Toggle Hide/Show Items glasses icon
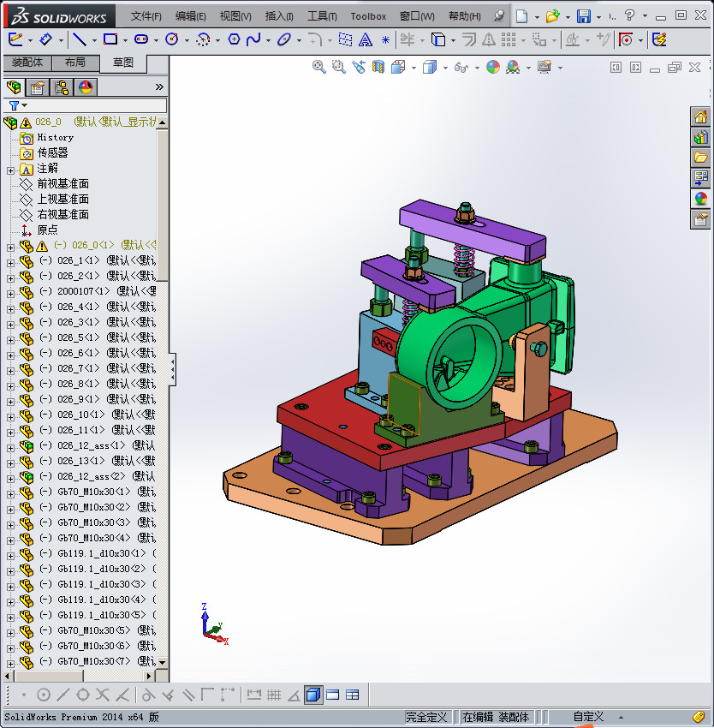This screenshot has height=728, width=714. pyautogui.click(x=461, y=67)
